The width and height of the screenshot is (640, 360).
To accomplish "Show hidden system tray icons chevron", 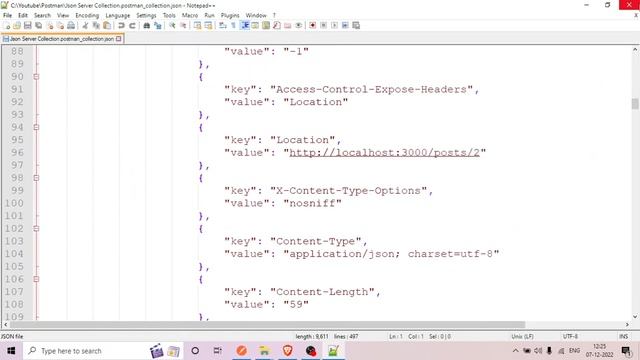I will click(515, 351).
